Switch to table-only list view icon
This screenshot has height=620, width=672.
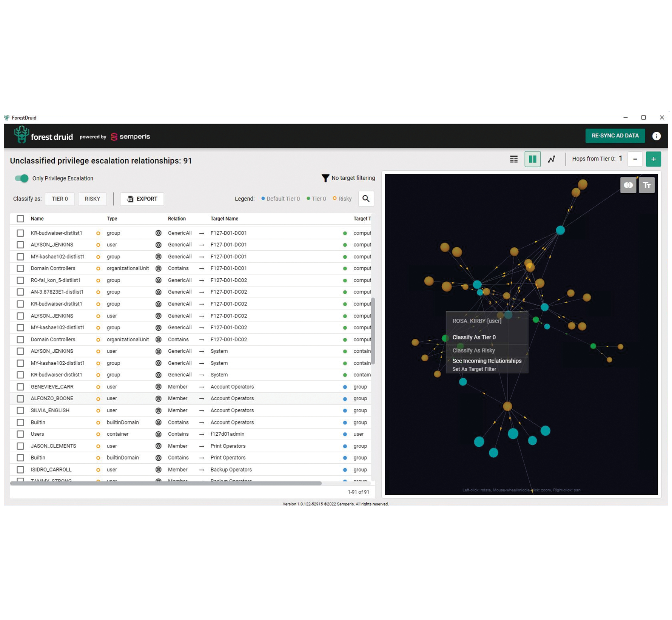click(514, 159)
